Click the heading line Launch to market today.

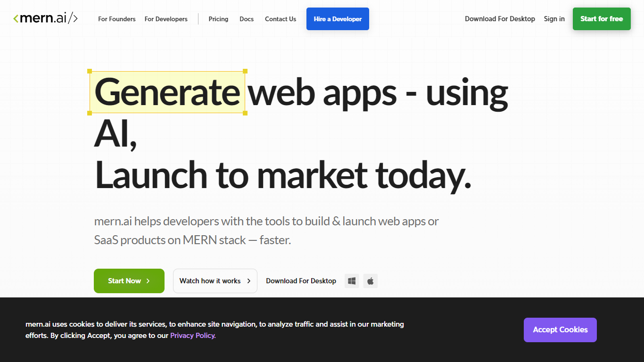(x=283, y=175)
